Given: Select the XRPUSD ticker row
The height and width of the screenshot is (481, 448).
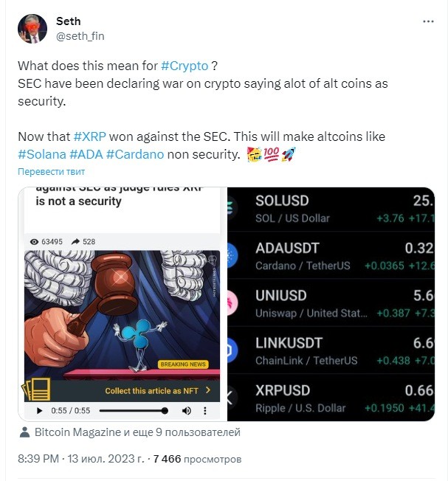Looking at the screenshot, I should 331,398.
